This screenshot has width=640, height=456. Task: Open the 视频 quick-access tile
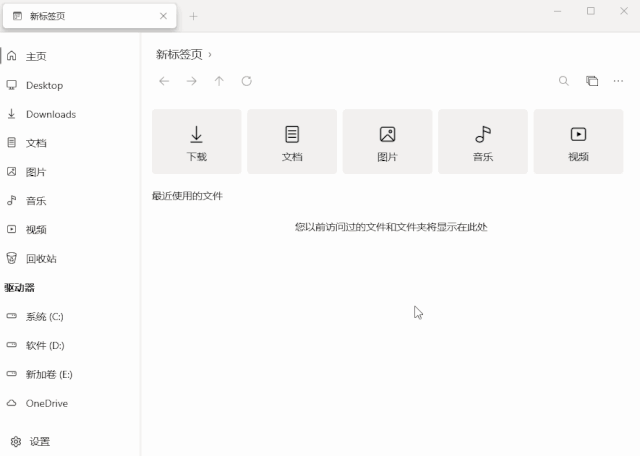578,141
